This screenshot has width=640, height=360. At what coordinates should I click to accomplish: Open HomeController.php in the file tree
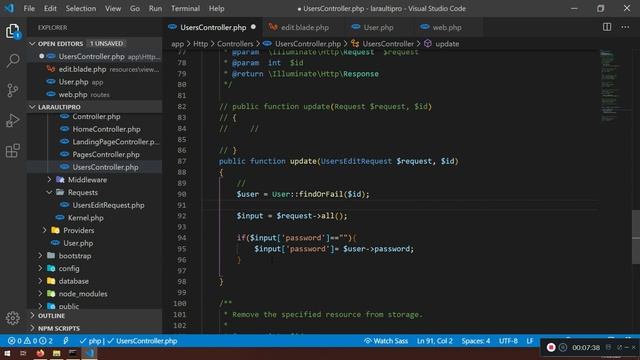point(95,129)
